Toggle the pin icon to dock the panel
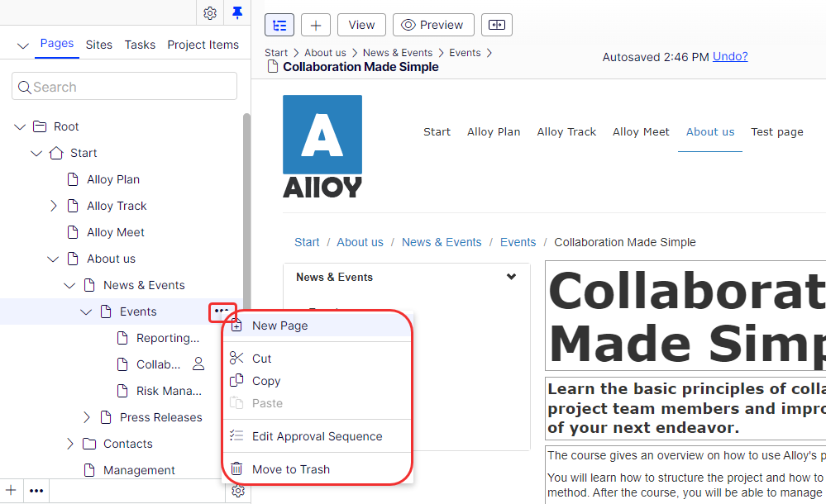Viewport: 826px width, 504px height. click(x=237, y=13)
